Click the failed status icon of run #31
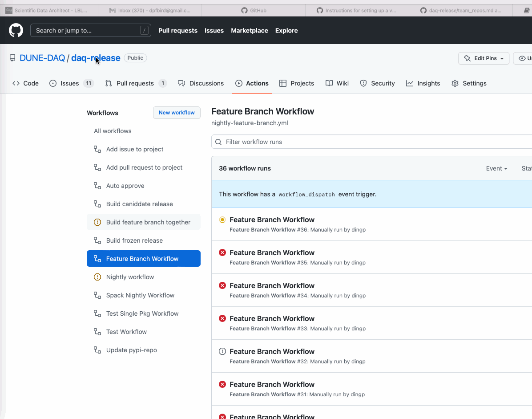The width and height of the screenshot is (532, 419). (222, 384)
